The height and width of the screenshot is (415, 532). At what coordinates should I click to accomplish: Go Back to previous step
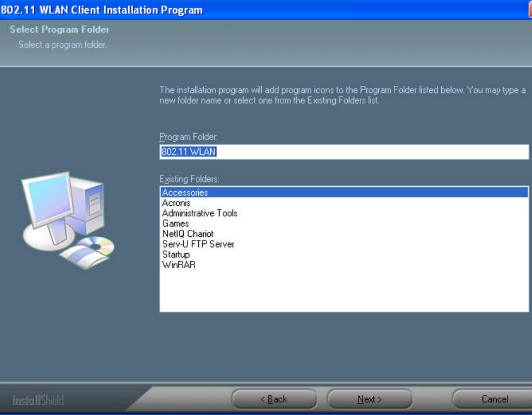(x=274, y=399)
